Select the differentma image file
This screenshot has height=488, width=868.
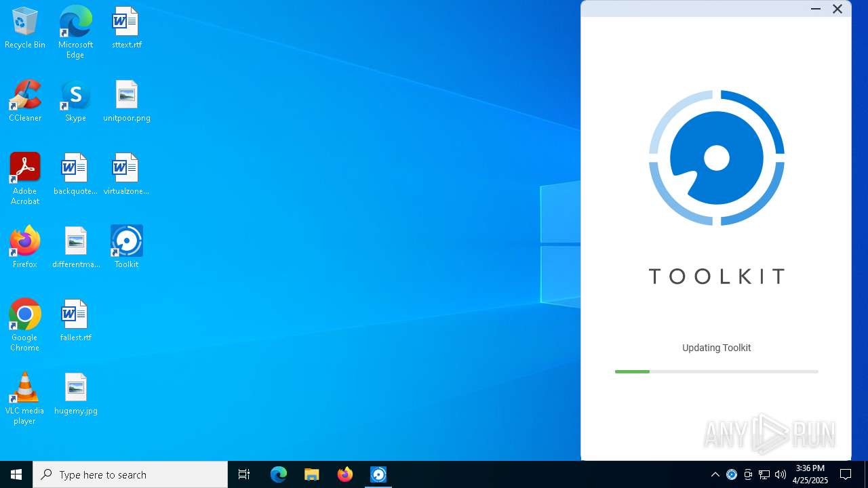[x=75, y=247]
